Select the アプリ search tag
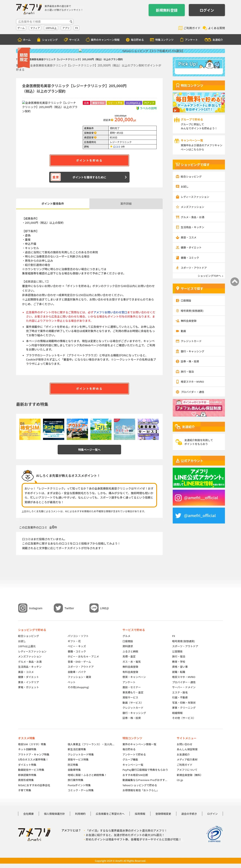 click(x=66, y=28)
